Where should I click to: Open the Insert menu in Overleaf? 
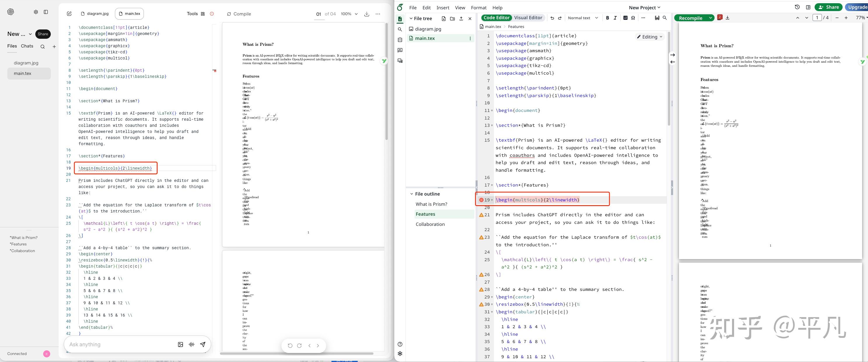coord(442,7)
